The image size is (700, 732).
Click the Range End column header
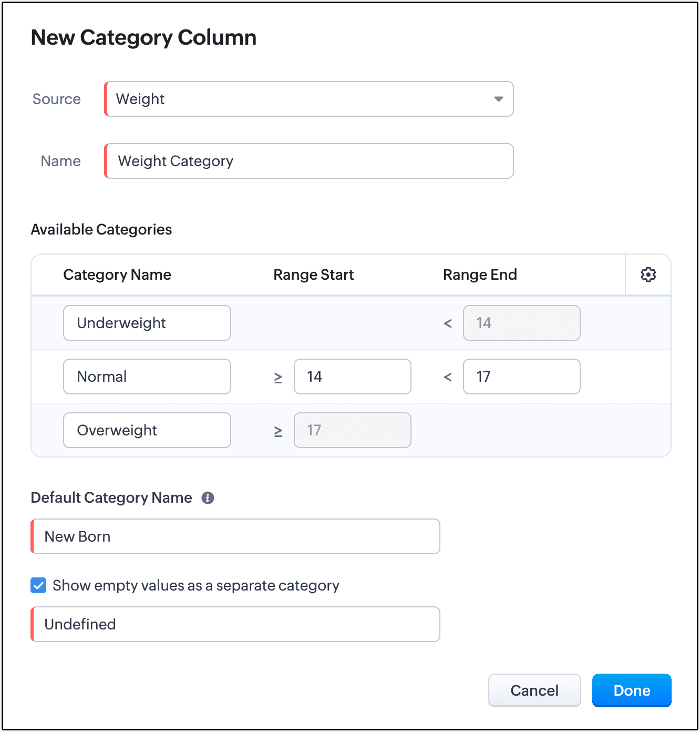480,274
